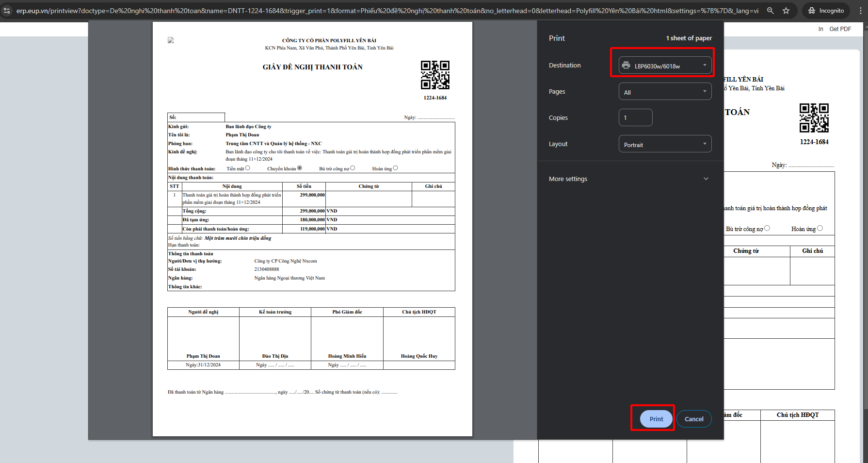Click the Get PDF menu item
The height and width of the screenshot is (463, 868).
(840, 29)
